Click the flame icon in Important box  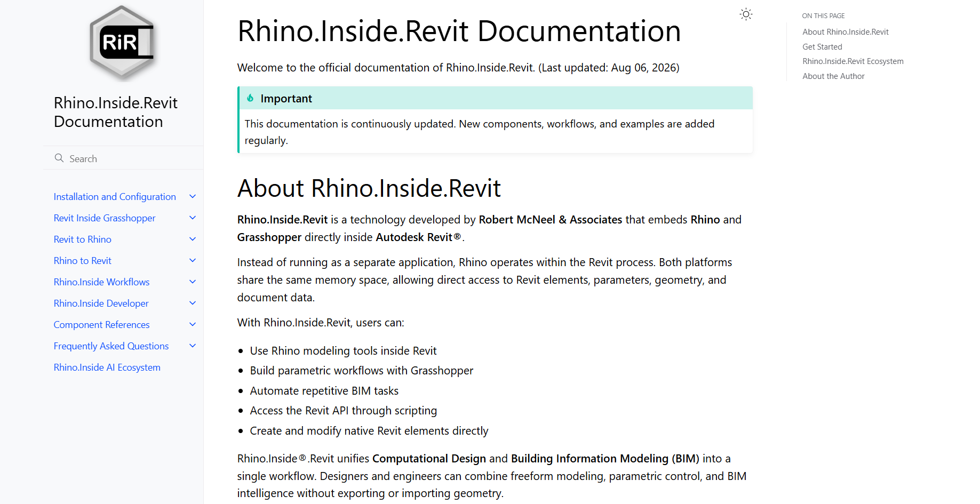(x=250, y=98)
